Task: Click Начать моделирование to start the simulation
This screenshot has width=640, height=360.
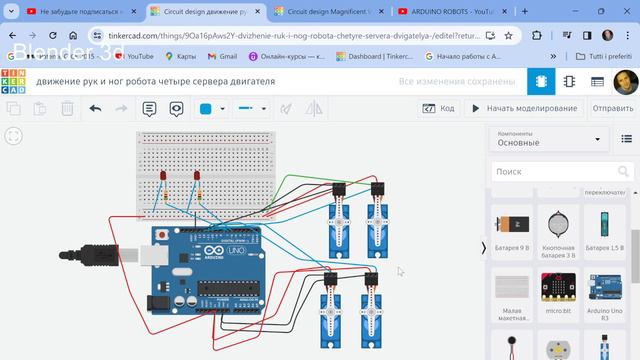Action: 524,109
